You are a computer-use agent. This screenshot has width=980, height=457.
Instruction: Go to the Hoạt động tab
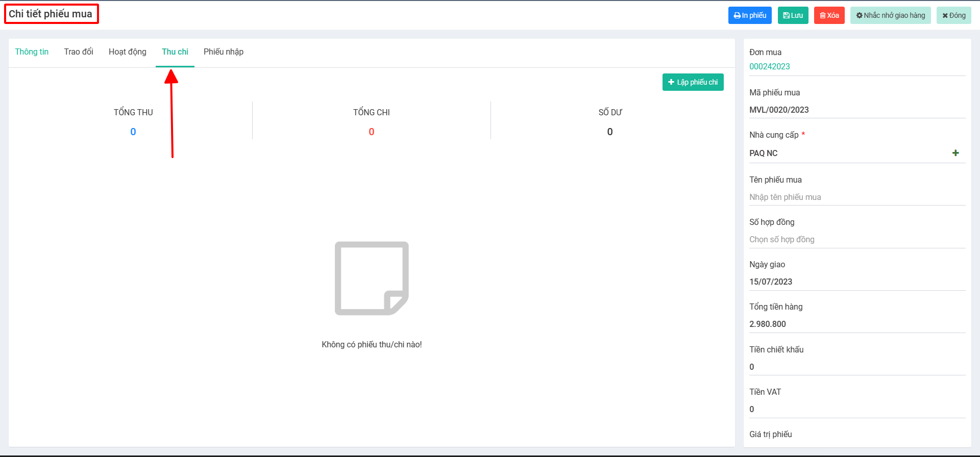(128, 52)
